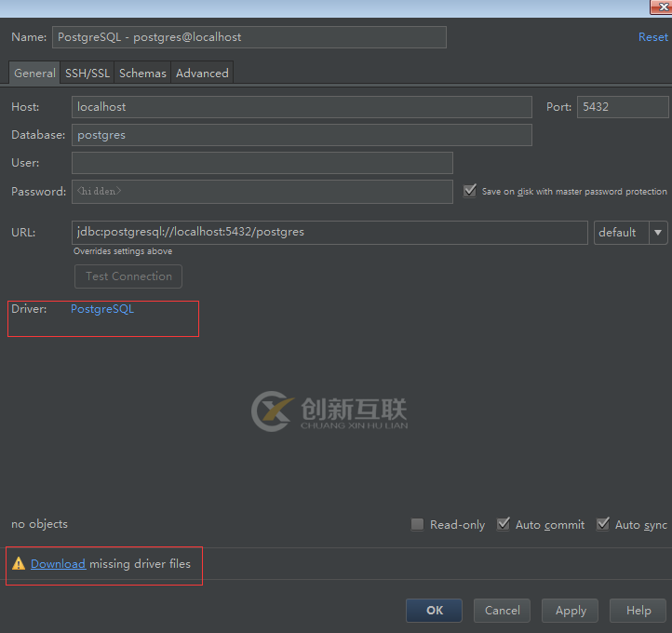Switch to the Advanced tab
The width and height of the screenshot is (672, 633).
[x=202, y=74]
